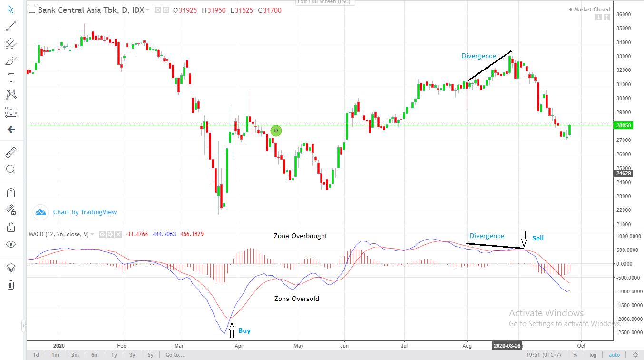644x360 pixels.
Task: Open the Chart by TradingView link
Action: (x=85, y=212)
